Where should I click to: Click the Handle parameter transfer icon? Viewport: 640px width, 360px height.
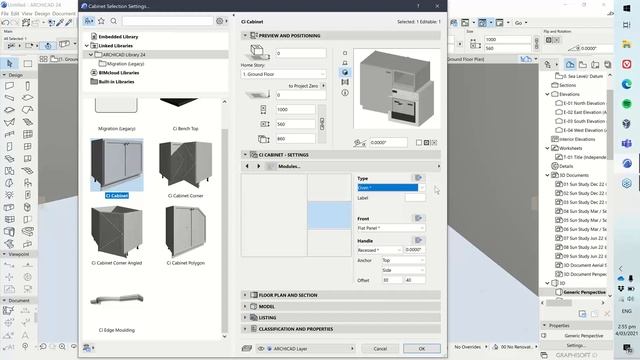pyautogui.click(x=418, y=240)
